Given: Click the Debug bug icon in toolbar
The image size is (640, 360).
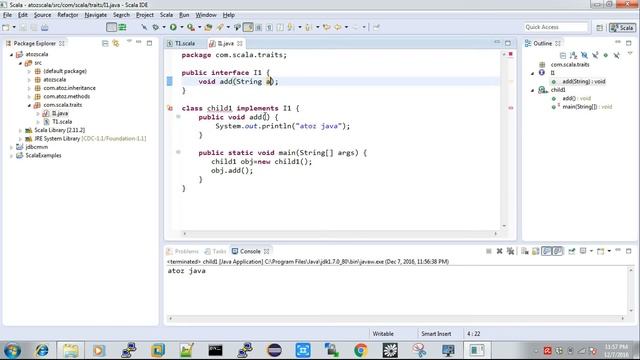Looking at the screenshot, I should (x=156, y=27).
